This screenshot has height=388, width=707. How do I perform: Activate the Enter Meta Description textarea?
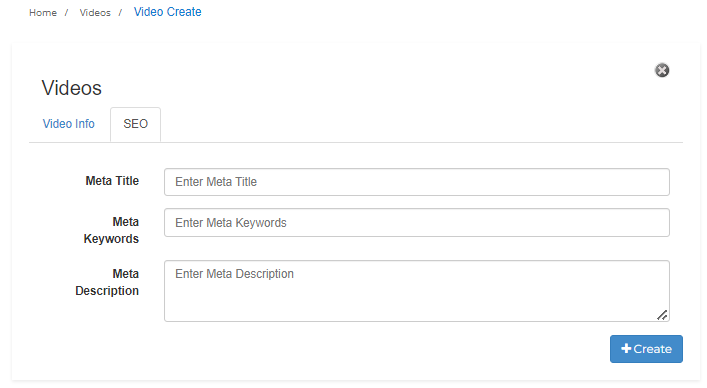[x=417, y=291]
